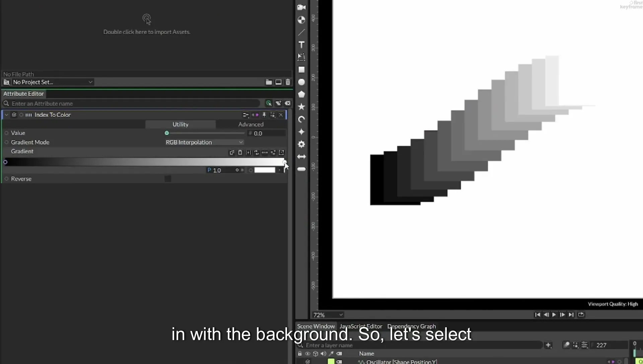Viewport: 643px width, 364px height.
Task: Click the Enter an Attribute name search field
Action: click(134, 103)
